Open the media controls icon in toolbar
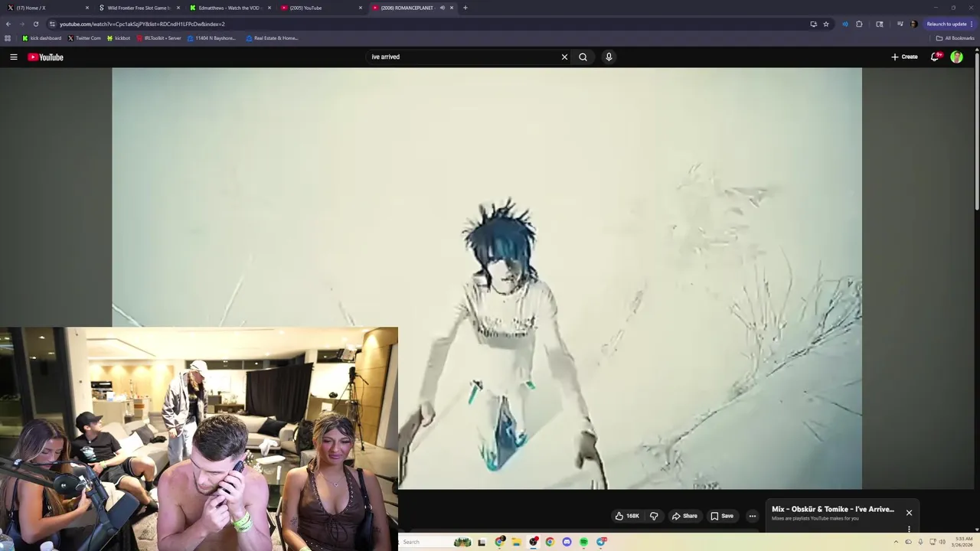The width and height of the screenshot is (980, 551). [x=900, y=24]
